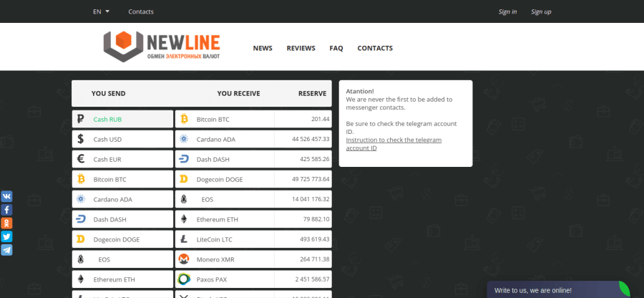
Task: Open the 'Write to us, we are online!' chat
Action: click(x=559, y=290)
